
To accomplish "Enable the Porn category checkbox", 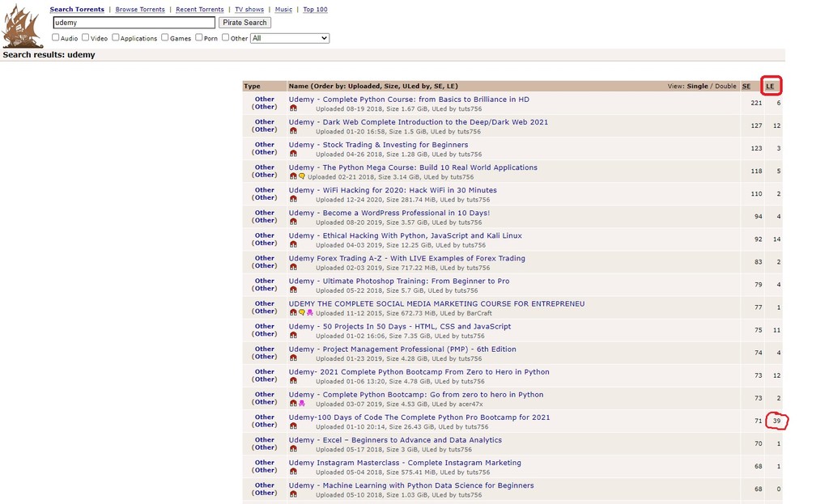I will pos(199,37).
